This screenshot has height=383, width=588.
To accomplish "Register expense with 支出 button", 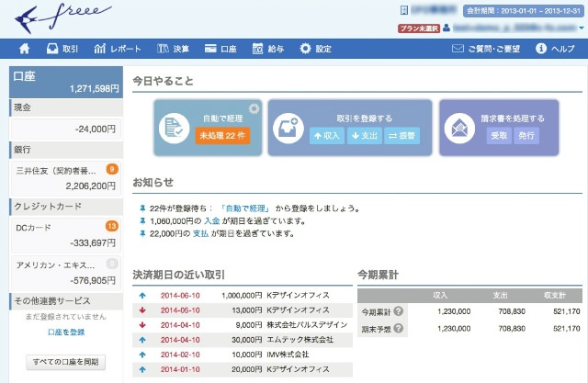I will pos(365,136).
